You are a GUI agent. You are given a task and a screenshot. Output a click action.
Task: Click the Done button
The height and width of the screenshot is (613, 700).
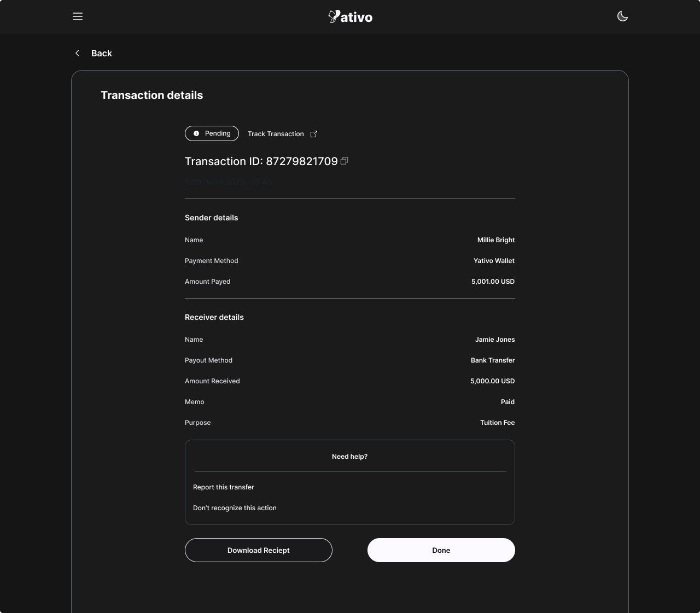pos(441,550)
